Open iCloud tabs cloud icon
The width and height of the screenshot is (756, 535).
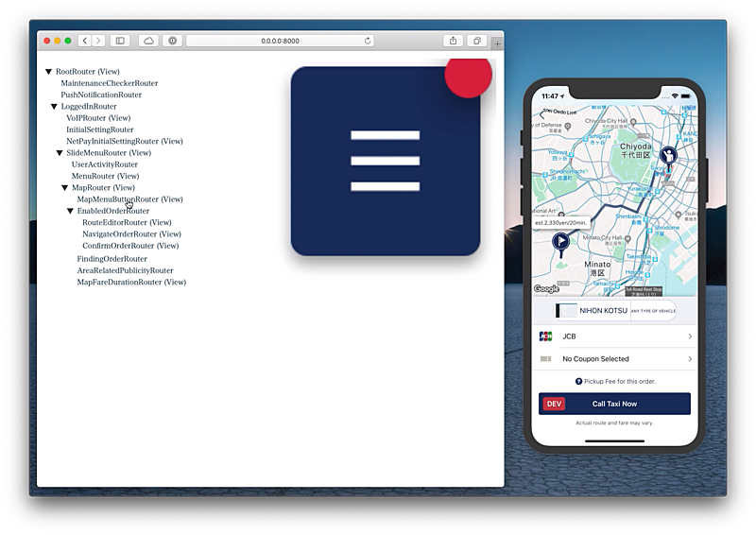[148, 41]
